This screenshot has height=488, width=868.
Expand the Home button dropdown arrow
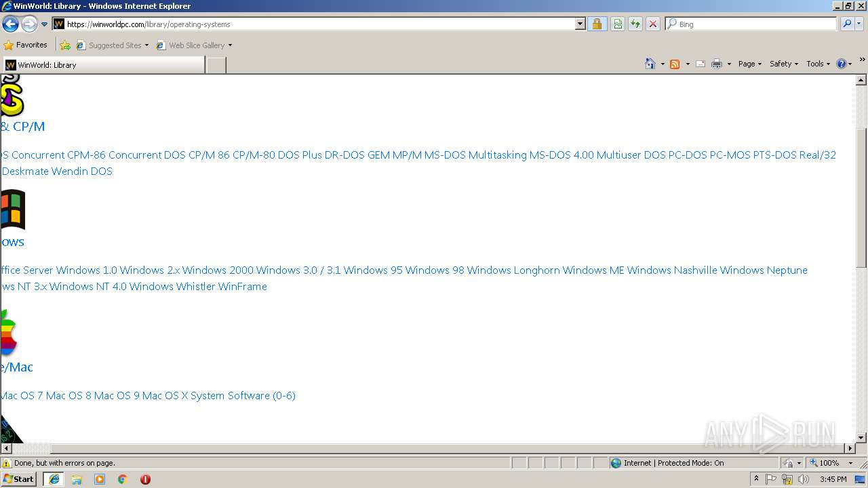coord(663,64)
